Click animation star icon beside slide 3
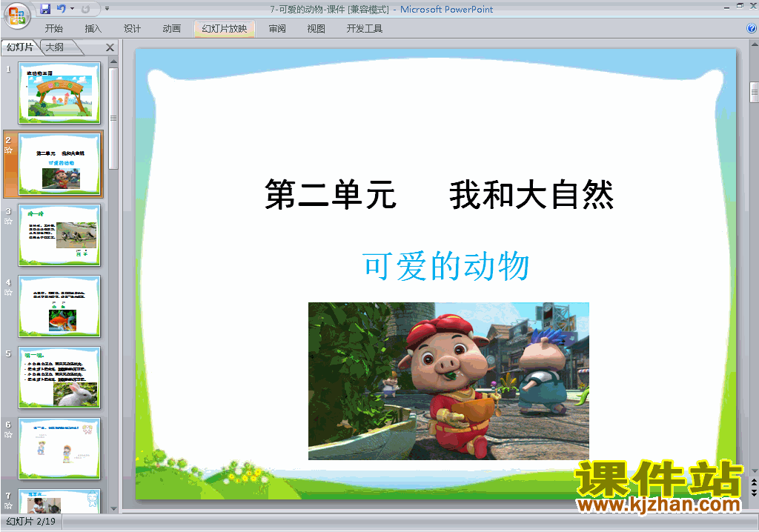759x532 pixels. coord(8,222)
